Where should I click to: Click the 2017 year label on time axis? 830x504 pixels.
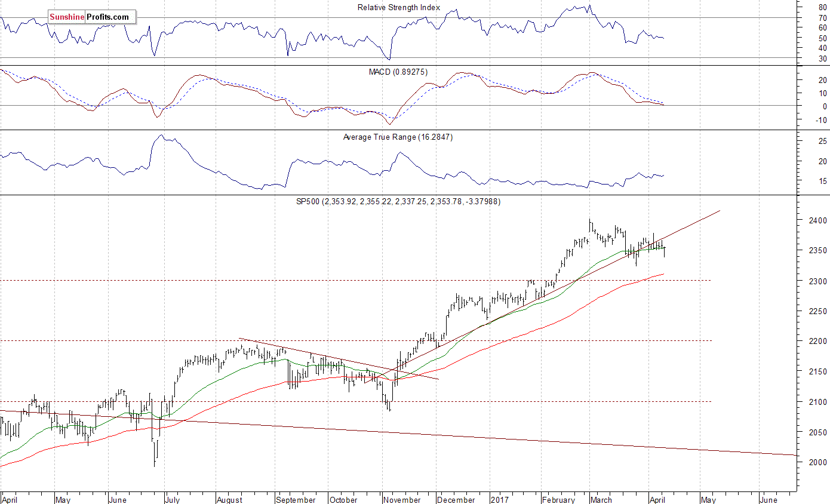(499, 500)
